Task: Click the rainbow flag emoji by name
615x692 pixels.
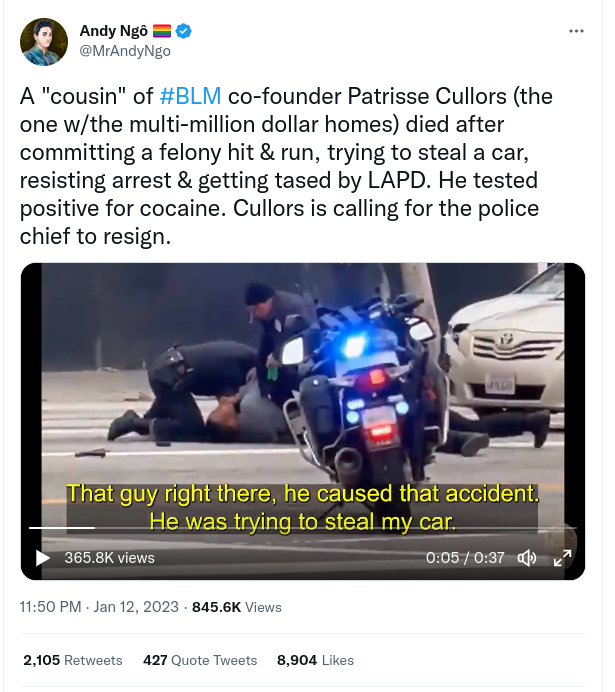Action: (x=162, y=32)
